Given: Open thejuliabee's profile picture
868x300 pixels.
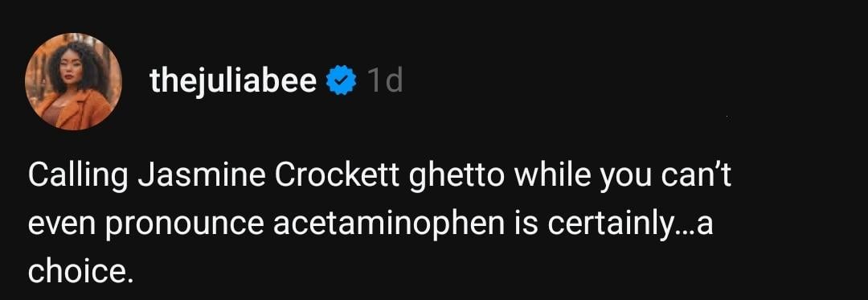Looking at the screenshot, I should (x=73, y=81).
